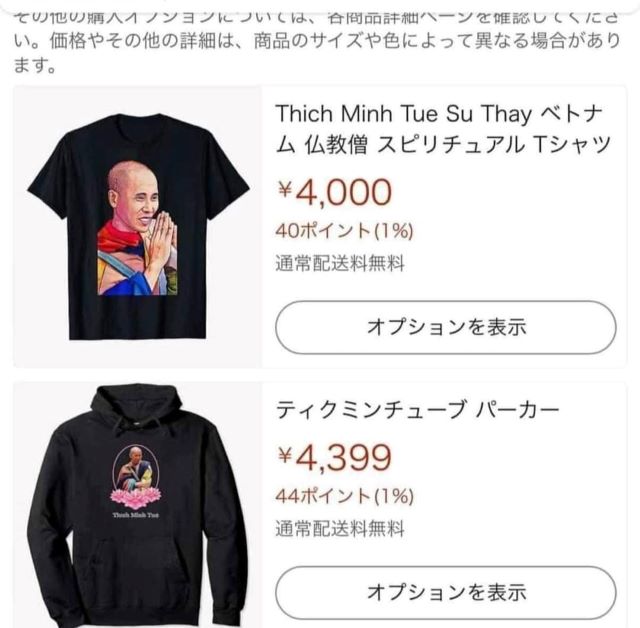Open the ティクミンチューブ パーカー title
640x628 pixels.
[x=417, y=410]
